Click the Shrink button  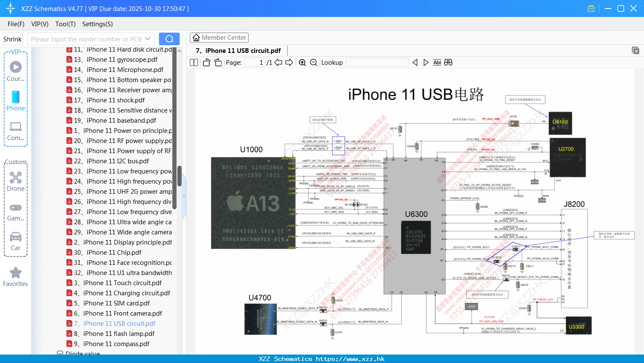click(x=12, y=39)
